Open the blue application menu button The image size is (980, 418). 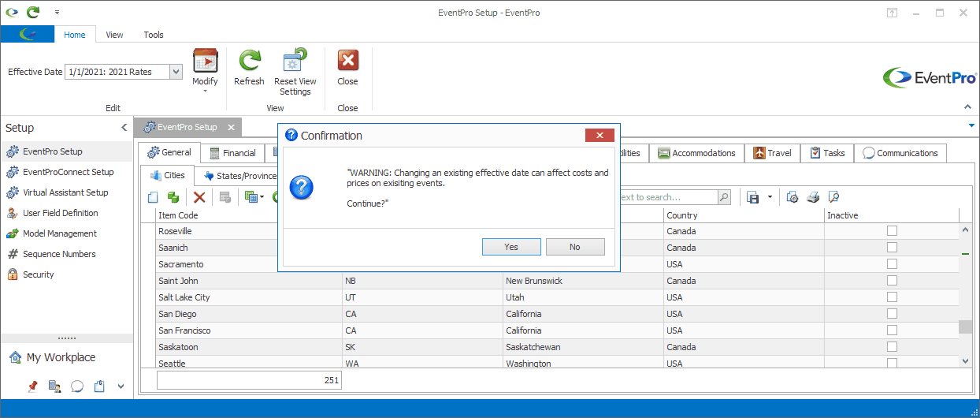click(28, 34)
